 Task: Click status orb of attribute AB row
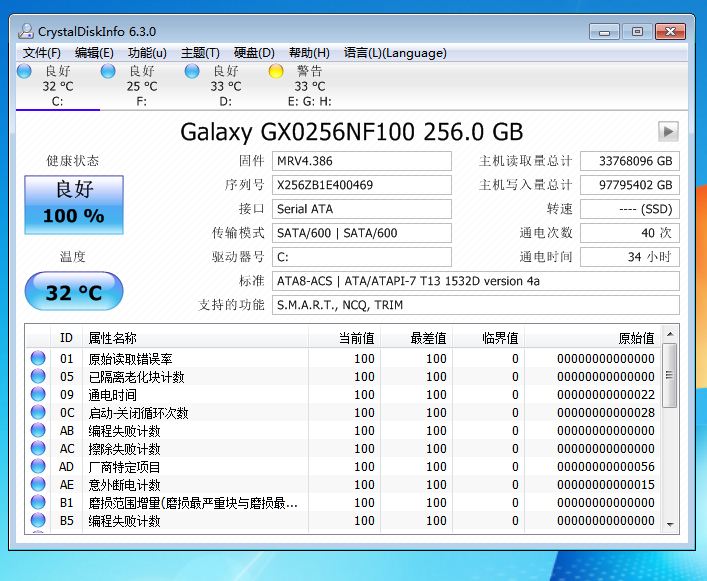click(38, 430)
